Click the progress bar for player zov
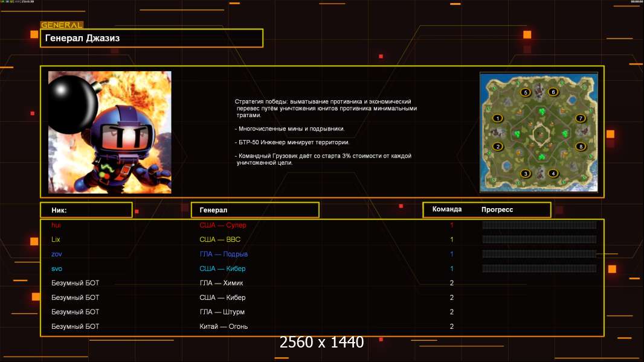This screenshot has width=644, height=362. pos(539,254)
